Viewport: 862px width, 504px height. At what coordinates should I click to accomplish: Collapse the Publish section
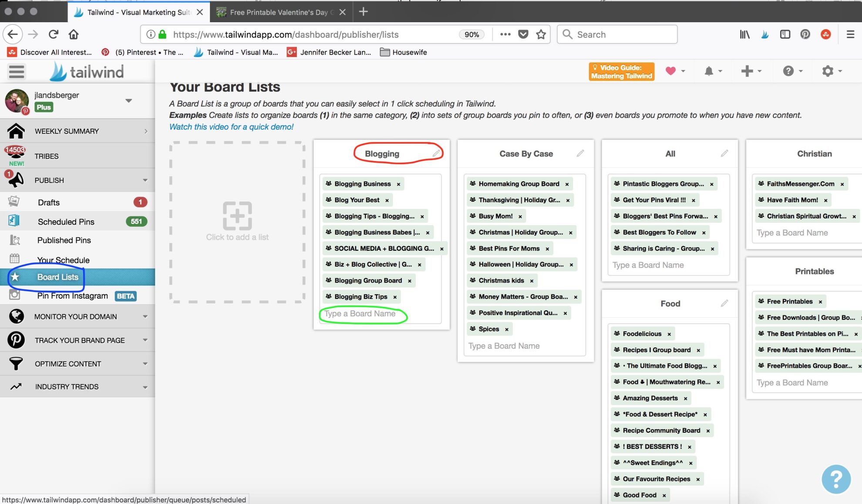coord(145,180)
